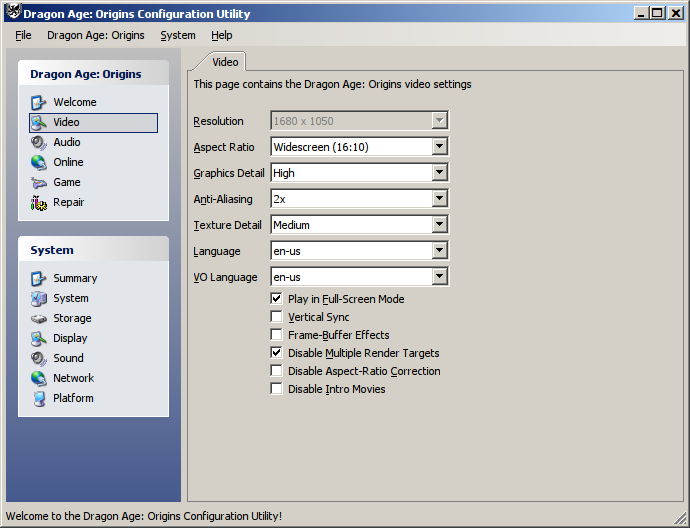Click the Repair tools icon
Viewport: 690px width, 528px height.
[x=39, y=203]
